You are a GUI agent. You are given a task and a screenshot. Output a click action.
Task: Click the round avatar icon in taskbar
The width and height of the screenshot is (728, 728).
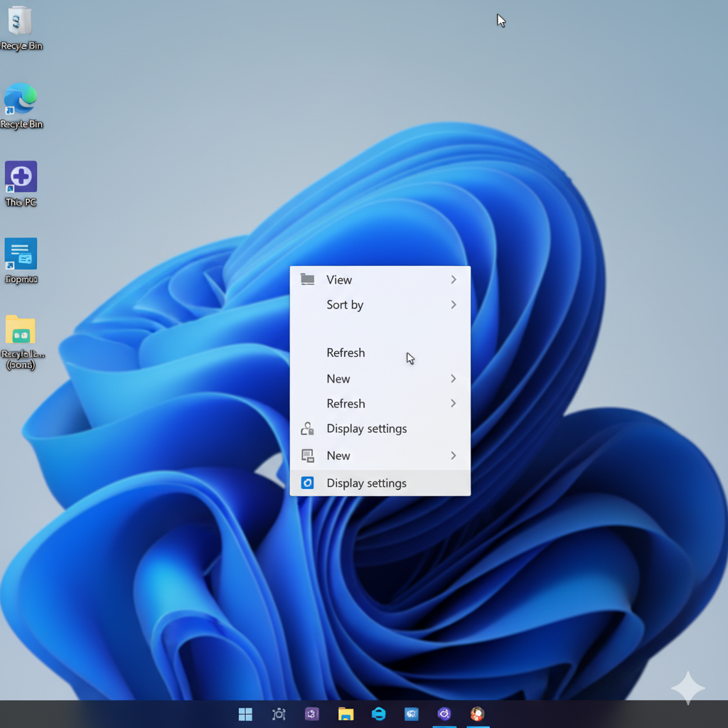coord(477,714)
